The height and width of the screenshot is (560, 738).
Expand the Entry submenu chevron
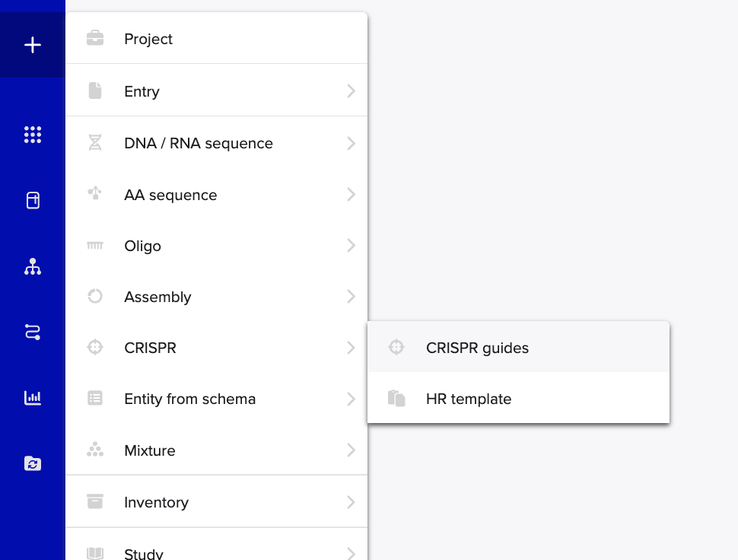point(351,91)
